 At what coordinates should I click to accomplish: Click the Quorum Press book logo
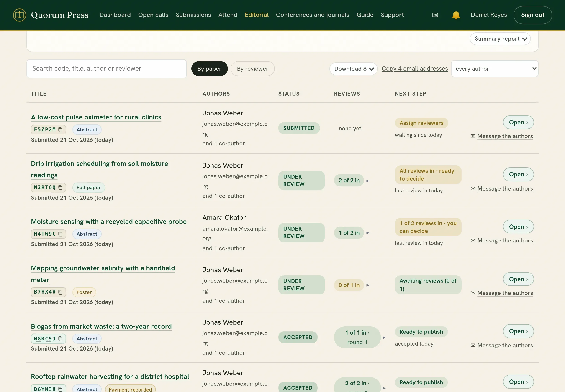[x=19, y=15]
